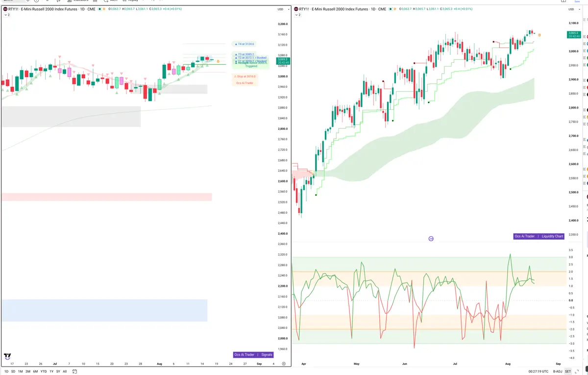Screen dimensions: 588x375
Task: Click 'Stop at 3016.0' label
Action: [x=245, y=76]
